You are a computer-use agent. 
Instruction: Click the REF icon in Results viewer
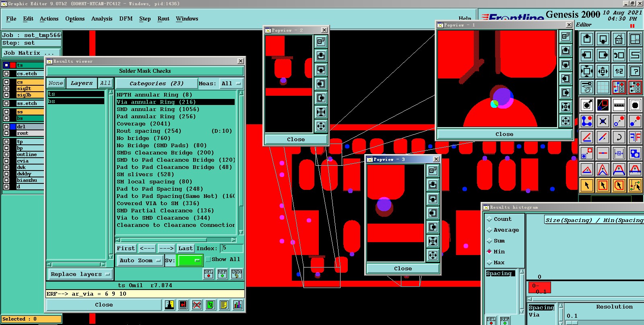tap(222, 274)
